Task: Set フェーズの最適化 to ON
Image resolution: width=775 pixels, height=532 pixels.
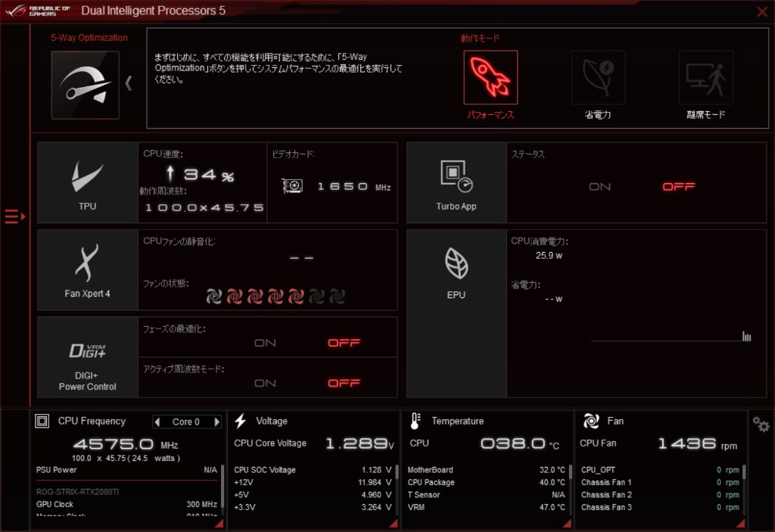Action: (265, 343)
